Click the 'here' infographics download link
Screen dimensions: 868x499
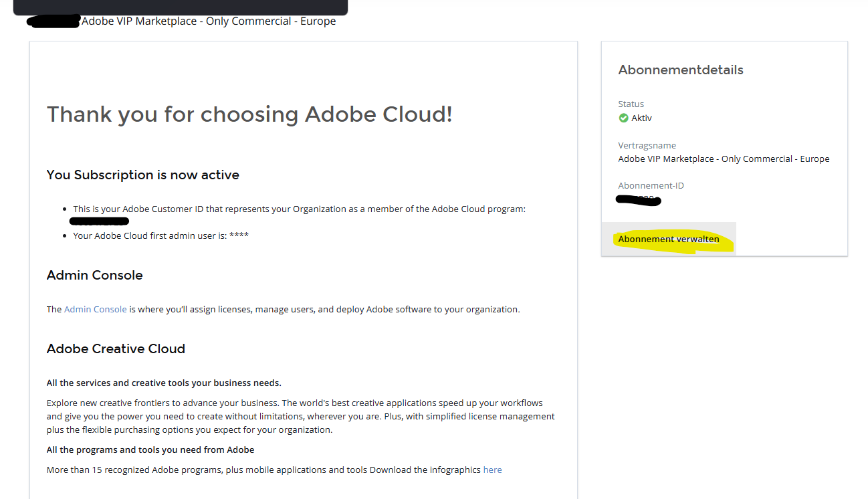coord(492,470)
